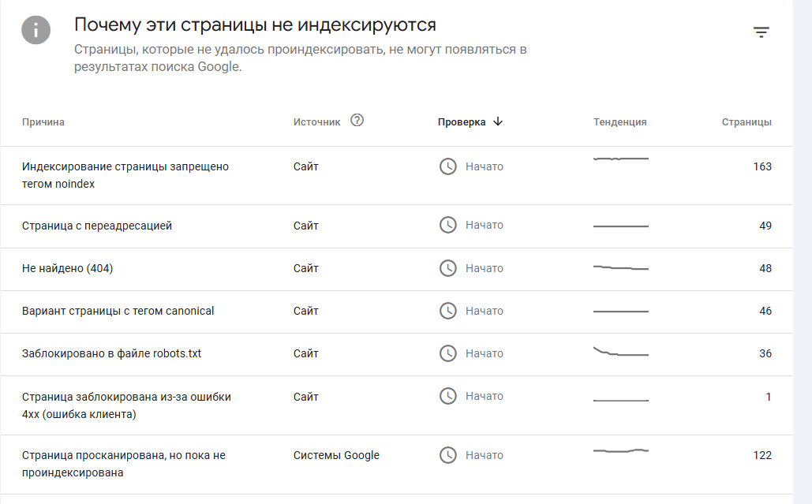The width and height of the screenshot is (812, 504).
Task: Click the sort arrow beside Проверка
Action: (498, 121)
